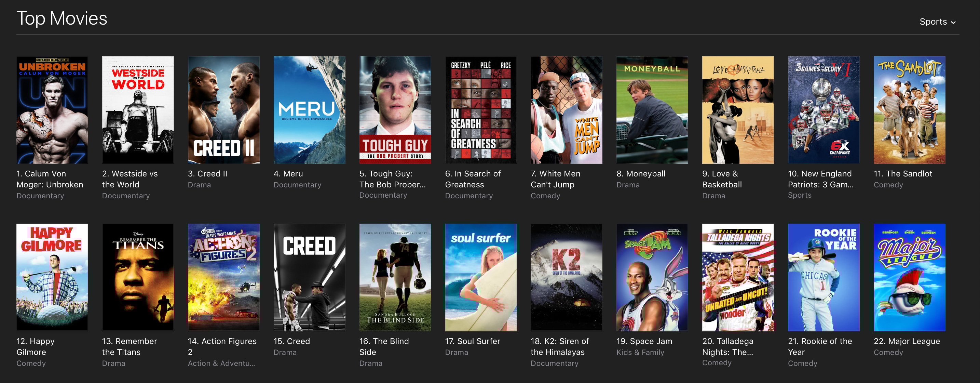Click the Creed poster in second row
This screenshot has height=383, width=980.
309,277
